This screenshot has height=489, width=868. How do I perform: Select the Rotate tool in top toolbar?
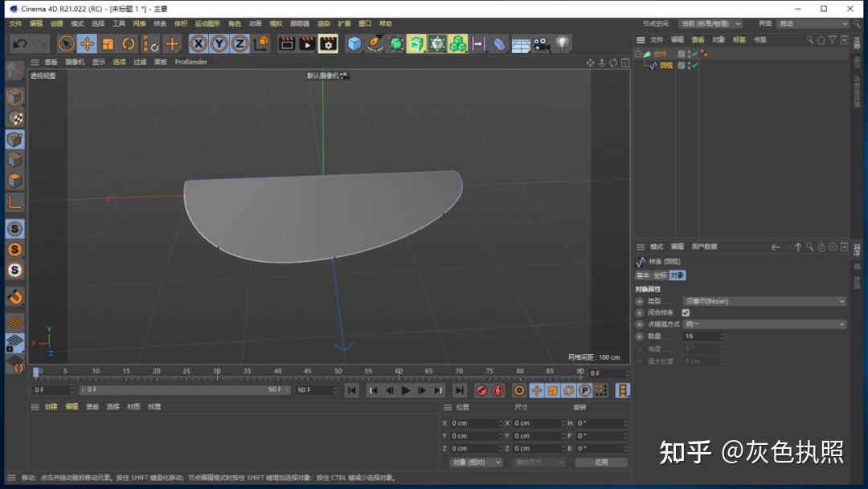(129, 43)
